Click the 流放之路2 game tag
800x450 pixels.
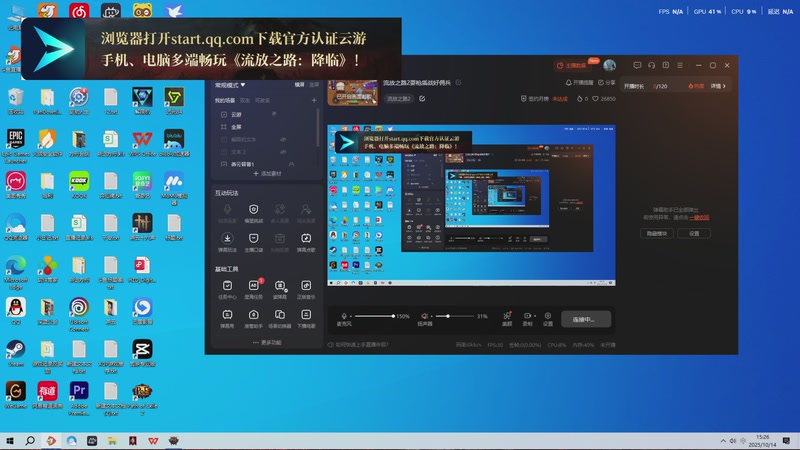(399, 98)
